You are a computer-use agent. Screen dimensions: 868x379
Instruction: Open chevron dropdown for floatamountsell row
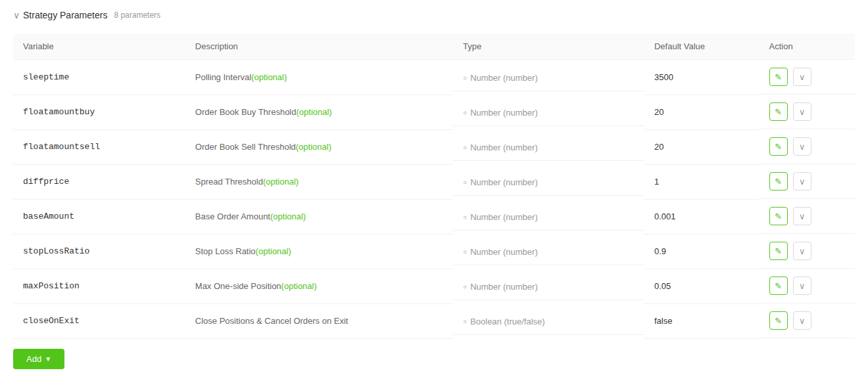click(x=802, y=146)
